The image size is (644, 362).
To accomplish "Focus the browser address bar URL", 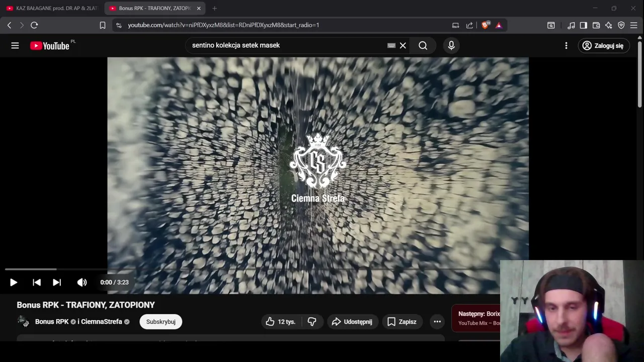I will [223, 25].
